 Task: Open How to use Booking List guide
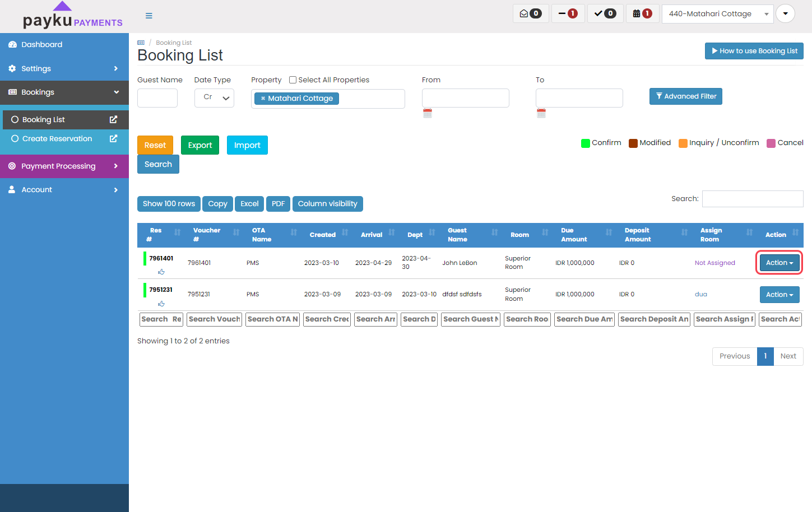pyautogui.click(x=754, y=51)
